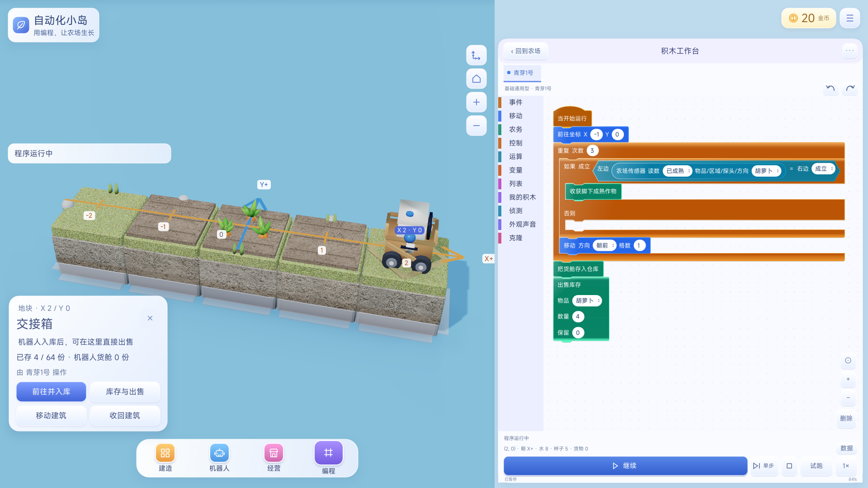Open the 已成熟 sensor dropdown
The width and height of the screenshot is (868, 488).
[x=678, y=171]
